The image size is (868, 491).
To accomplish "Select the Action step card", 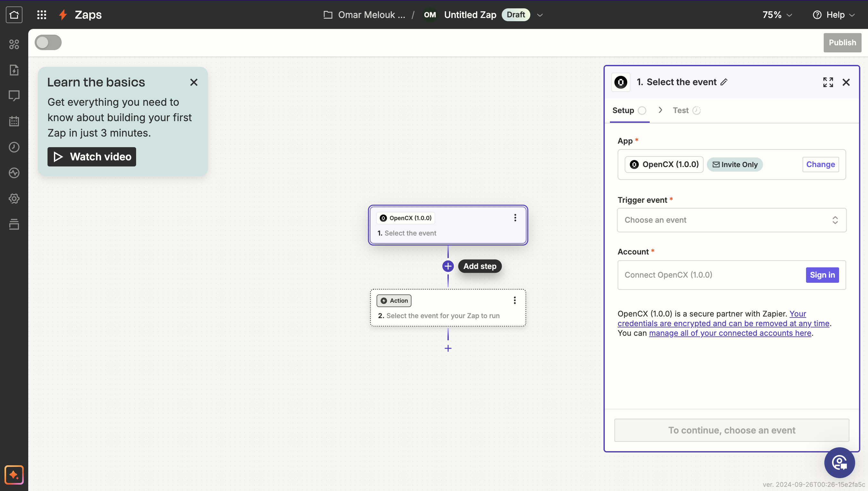I will click(447, 308).
